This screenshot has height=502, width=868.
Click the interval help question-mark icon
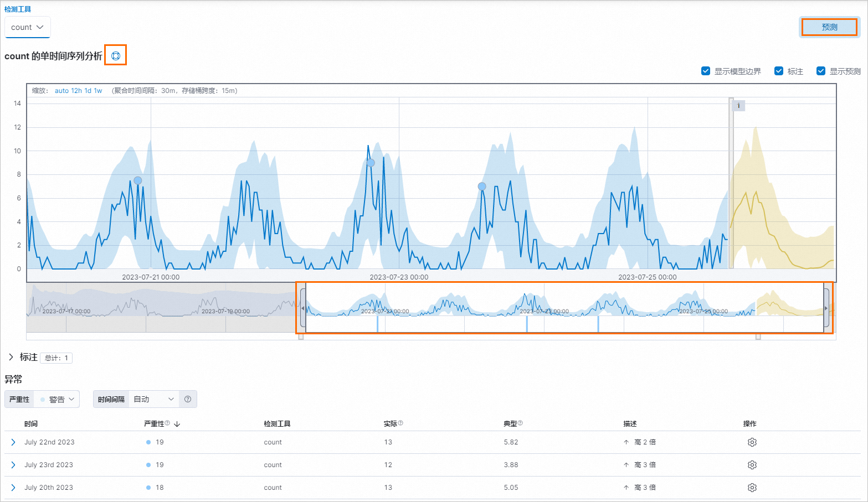click(x=188, y=399)
